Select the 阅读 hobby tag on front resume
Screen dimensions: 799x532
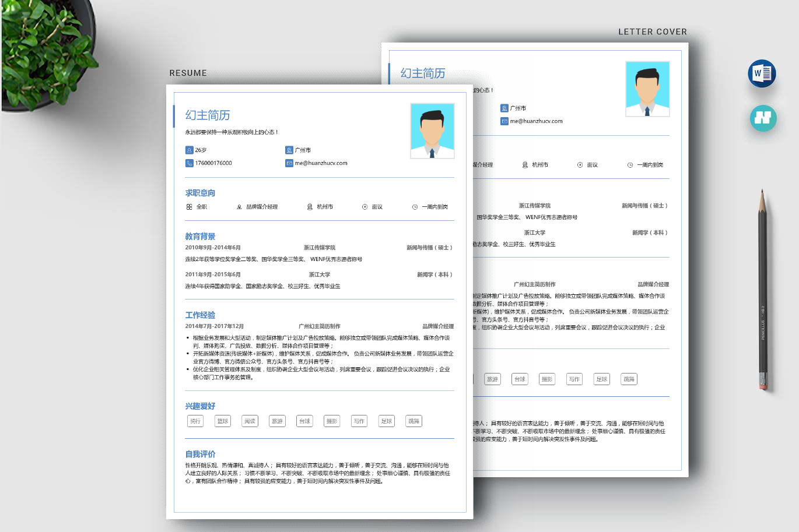(250, 421)
